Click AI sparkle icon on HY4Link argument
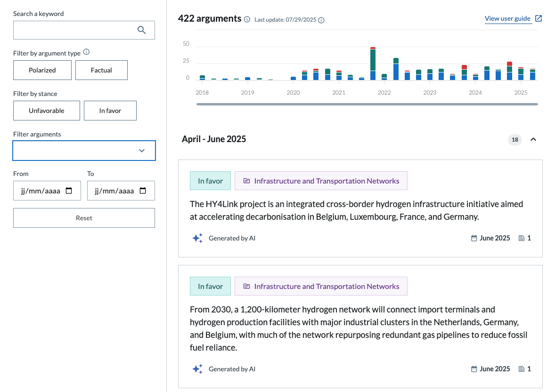The height and width of the screenshot is (392, 547). (x=197, y=238)
